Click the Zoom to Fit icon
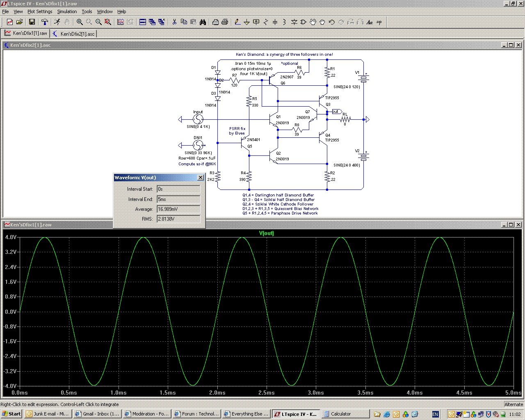525x420 pixels. click(108, 22)
